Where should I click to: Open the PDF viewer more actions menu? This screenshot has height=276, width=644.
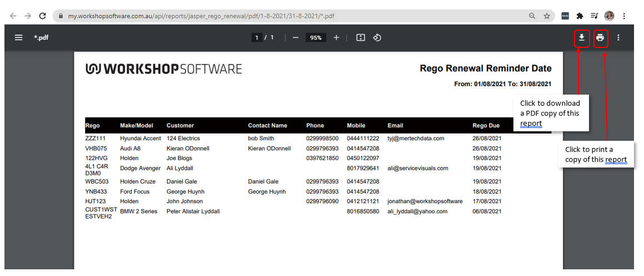(x=618, y=37)
